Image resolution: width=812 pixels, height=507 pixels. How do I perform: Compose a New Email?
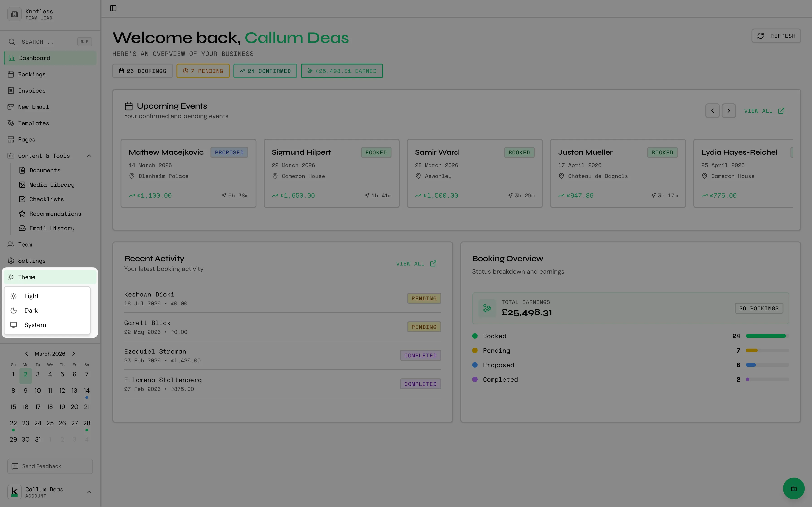coord(34,107)
